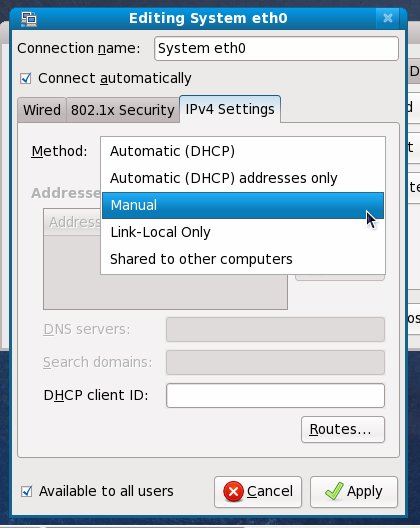Choose Automatic (DHCP) method option
The height and width of the screenshot is (528, 420).
[x=243, y=151]
